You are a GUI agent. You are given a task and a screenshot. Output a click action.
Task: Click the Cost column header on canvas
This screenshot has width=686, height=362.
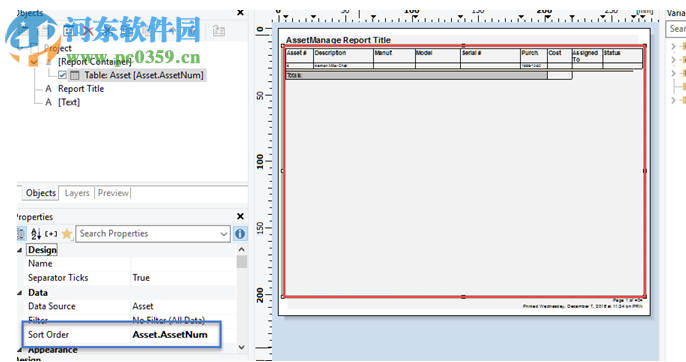pos(555,53)
